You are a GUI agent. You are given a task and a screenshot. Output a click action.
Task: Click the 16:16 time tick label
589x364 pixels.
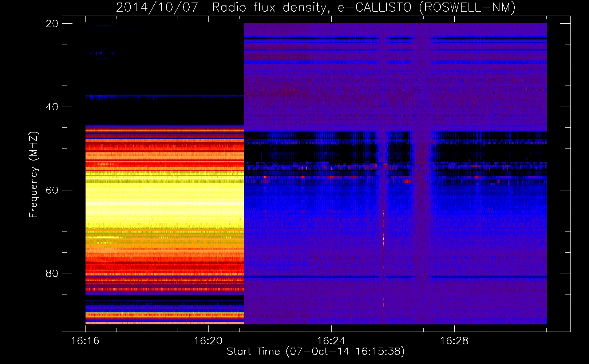tap(85, 341)
